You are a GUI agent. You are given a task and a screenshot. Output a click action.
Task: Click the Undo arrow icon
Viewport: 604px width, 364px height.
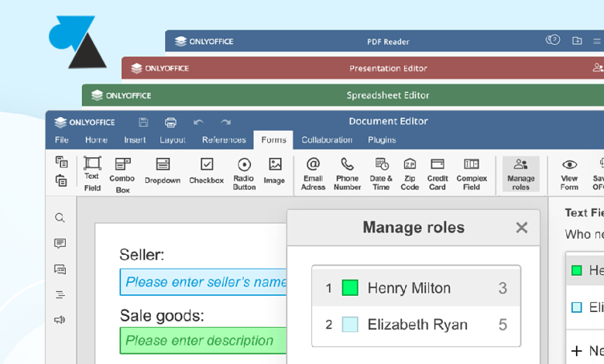198,122
